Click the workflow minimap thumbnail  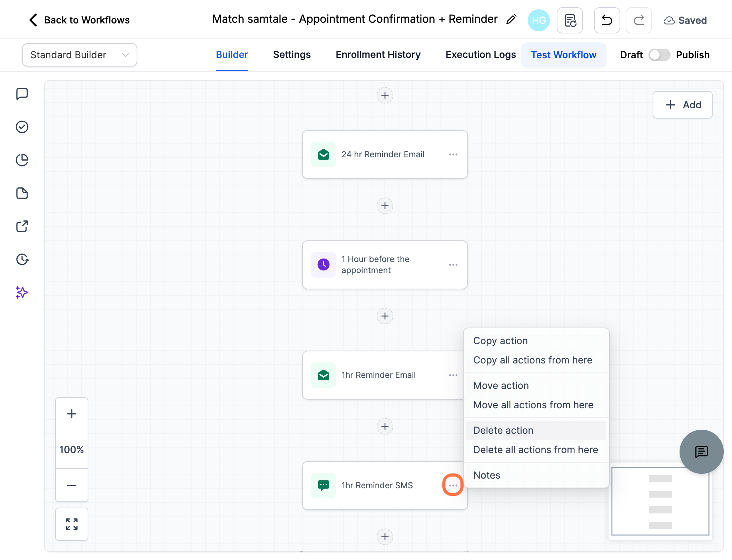click(660, 501)
